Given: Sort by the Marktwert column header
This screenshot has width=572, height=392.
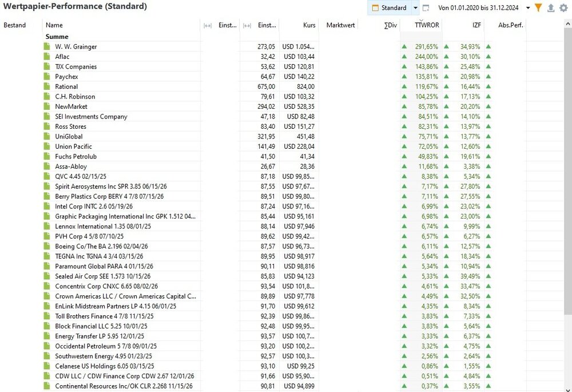Looking at the screenshot, I should click(338, 25).
